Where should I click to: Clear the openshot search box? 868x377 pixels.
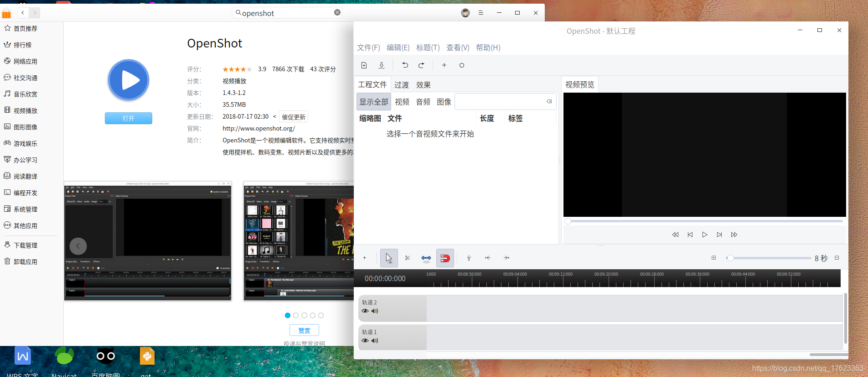337,12
